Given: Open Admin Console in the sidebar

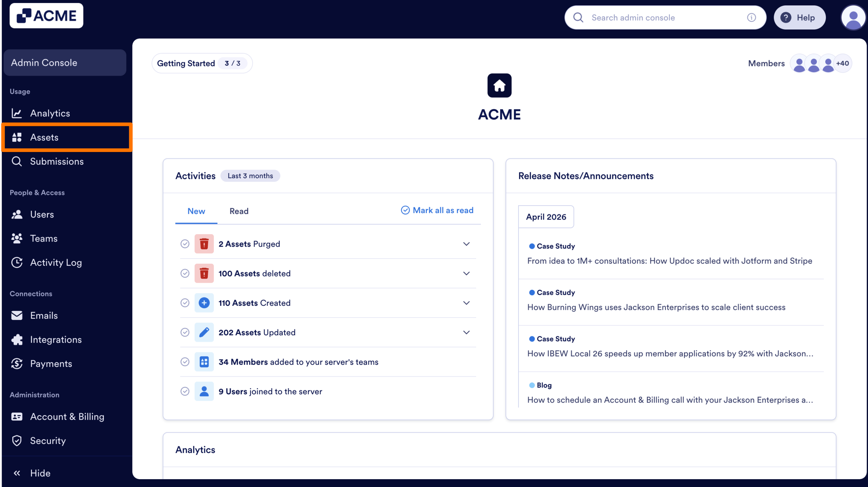Looking at the screenshot, I should pyautogui.click(x=65, y=63).
